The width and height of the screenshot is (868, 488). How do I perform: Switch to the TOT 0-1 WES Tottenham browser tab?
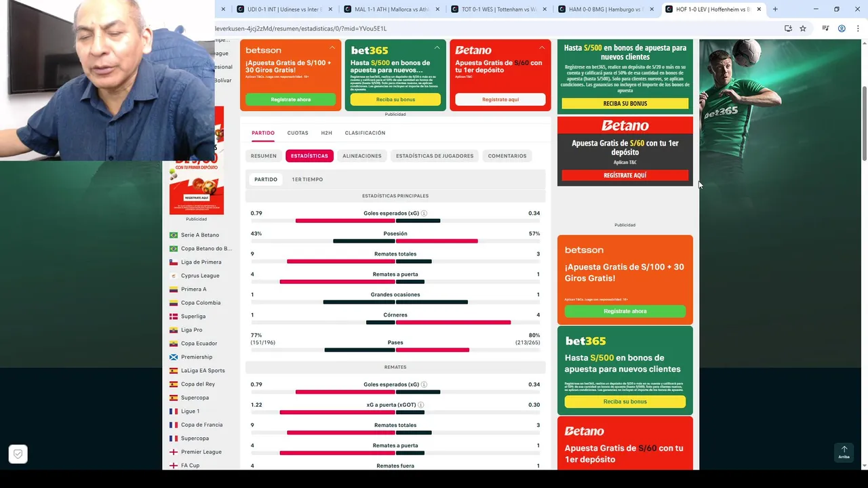coord(498,9)
